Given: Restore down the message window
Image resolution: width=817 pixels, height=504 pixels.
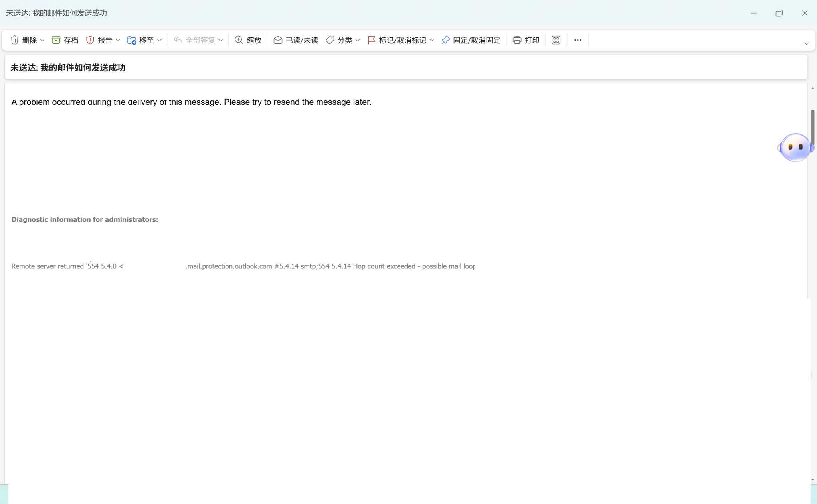Looking at the screenshot, I should point(779,13).
